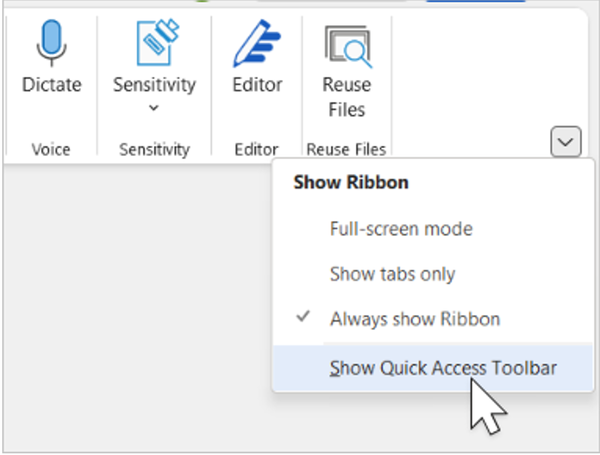The width and height of the screenshot is (600, 455).
Task: Select Always show Ribbon option
Action: (x=415, y=320)
